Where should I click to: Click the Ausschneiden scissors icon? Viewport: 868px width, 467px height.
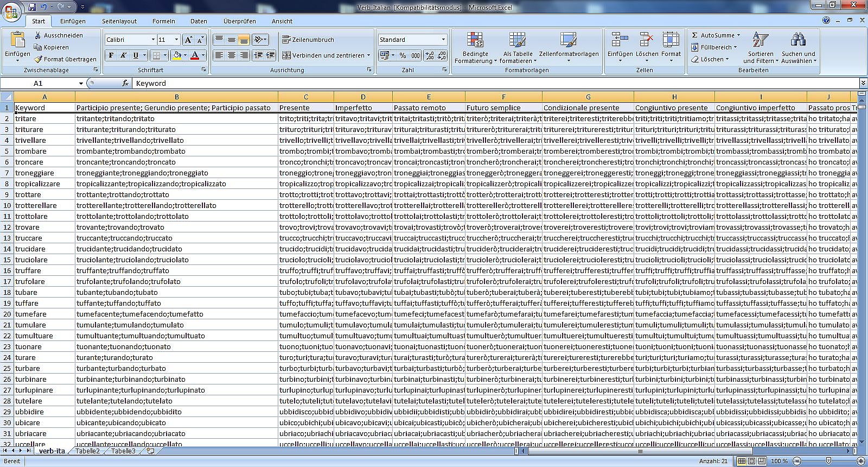tap(38, 35)
